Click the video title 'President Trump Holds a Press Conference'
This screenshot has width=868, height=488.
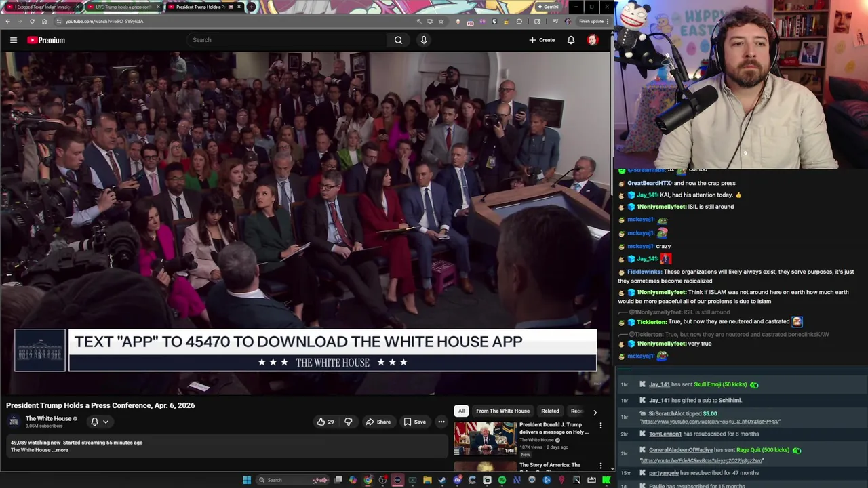click(100, 405)
